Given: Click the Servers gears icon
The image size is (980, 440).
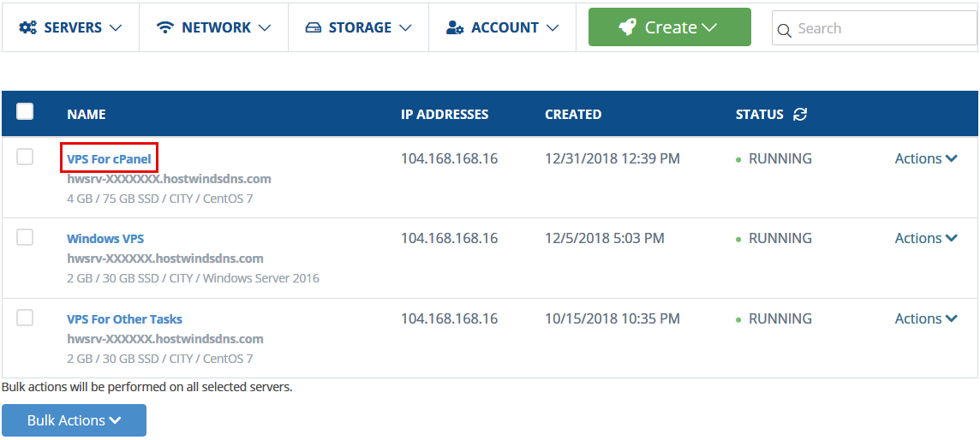Looking at the screenshot, I should click(x=27, y=27).
